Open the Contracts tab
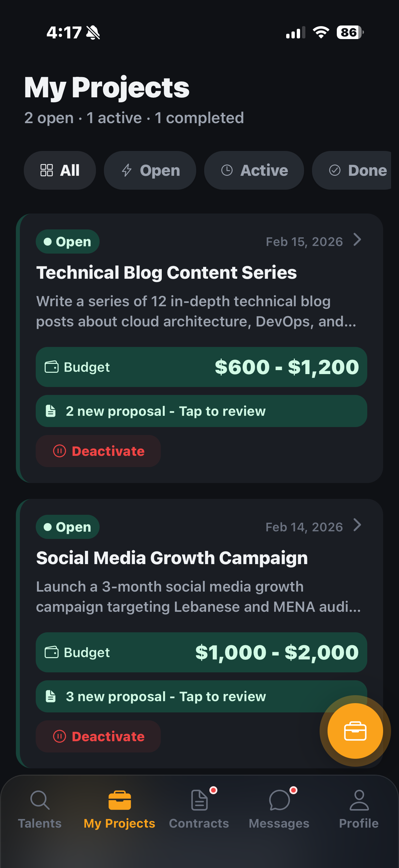 click(199, 809)
